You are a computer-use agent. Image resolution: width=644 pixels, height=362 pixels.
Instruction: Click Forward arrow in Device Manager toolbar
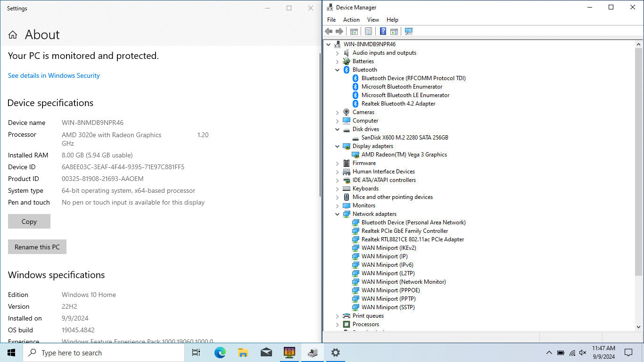(x=339, y=31)
